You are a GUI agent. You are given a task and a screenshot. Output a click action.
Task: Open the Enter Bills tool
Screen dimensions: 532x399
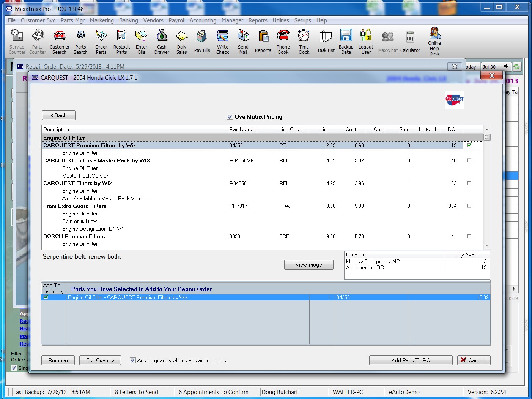coord(142,42)
